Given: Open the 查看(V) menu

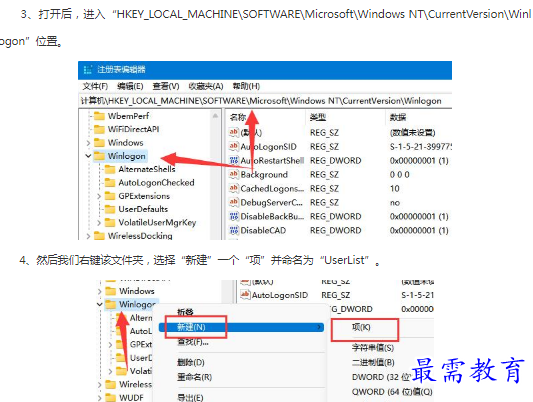Looking at the screenshot, I should coord(166,86).
